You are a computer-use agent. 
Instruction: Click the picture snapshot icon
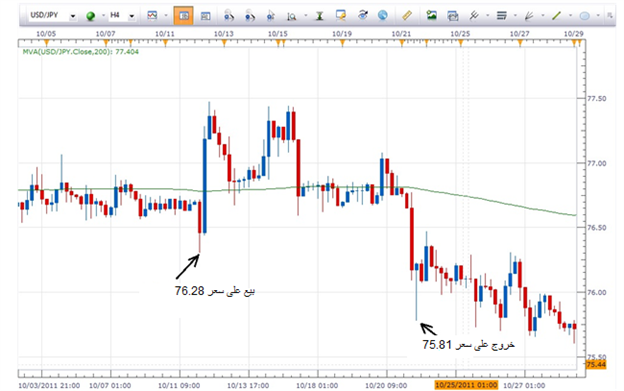431,16
